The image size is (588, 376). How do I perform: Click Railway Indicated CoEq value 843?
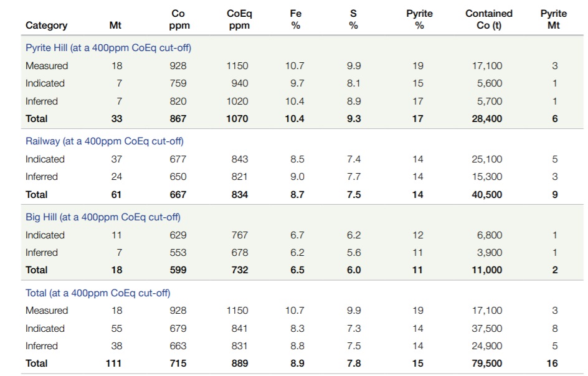(x=240, y=159)
